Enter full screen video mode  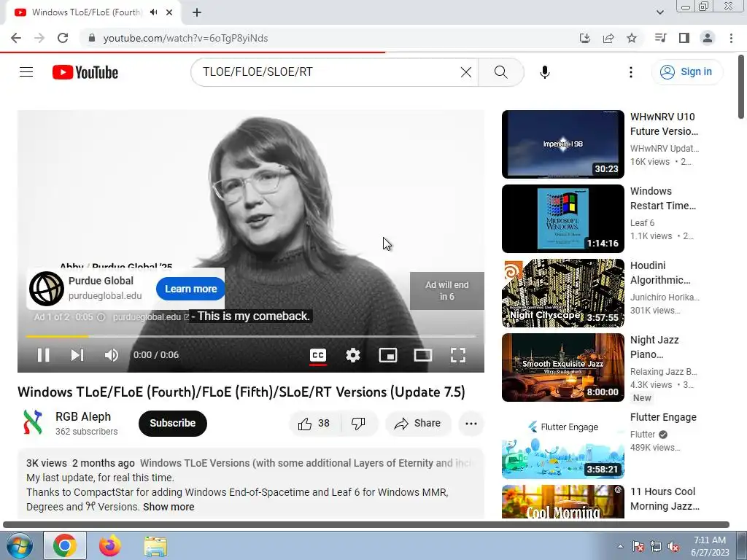[x=458, y=355]
